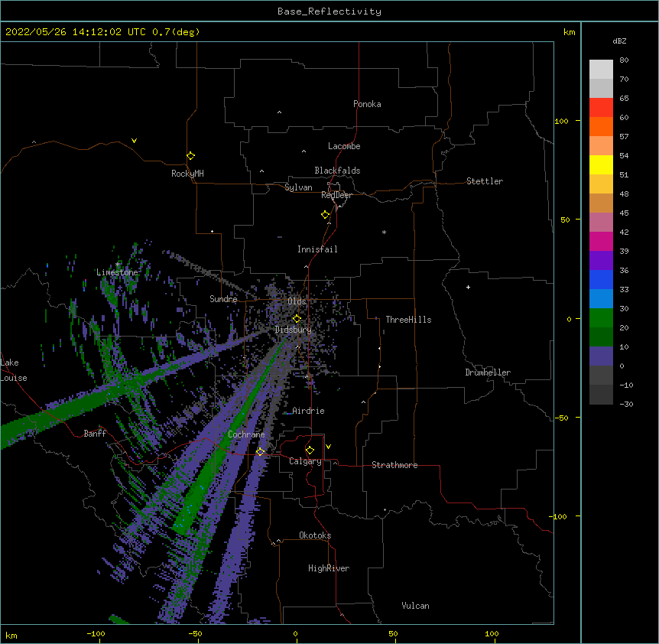Click the yellow diamond marker near RockyMH
The width and height of the screenshot is (659, 644).
click(x=191, y=156)
